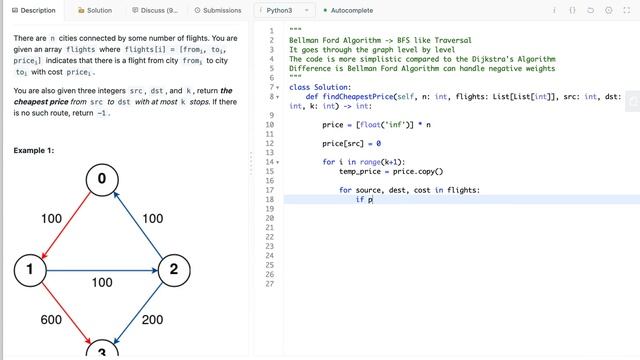Open the Python3 language dropdown
Viewport: 640px width, 360px height.
[284, 10]
